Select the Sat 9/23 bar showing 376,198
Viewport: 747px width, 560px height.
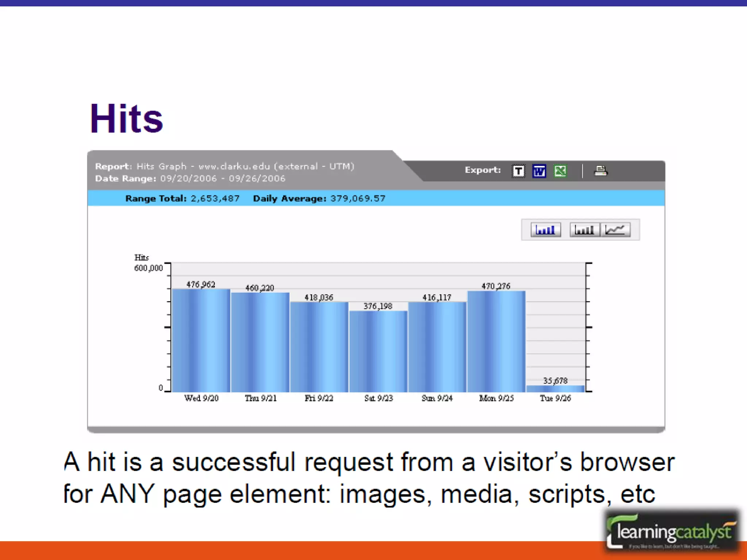coord(378,351)
